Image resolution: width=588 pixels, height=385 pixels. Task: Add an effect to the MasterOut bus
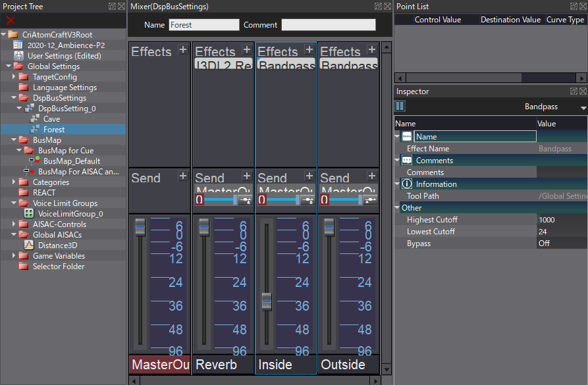tap(183, 49)
